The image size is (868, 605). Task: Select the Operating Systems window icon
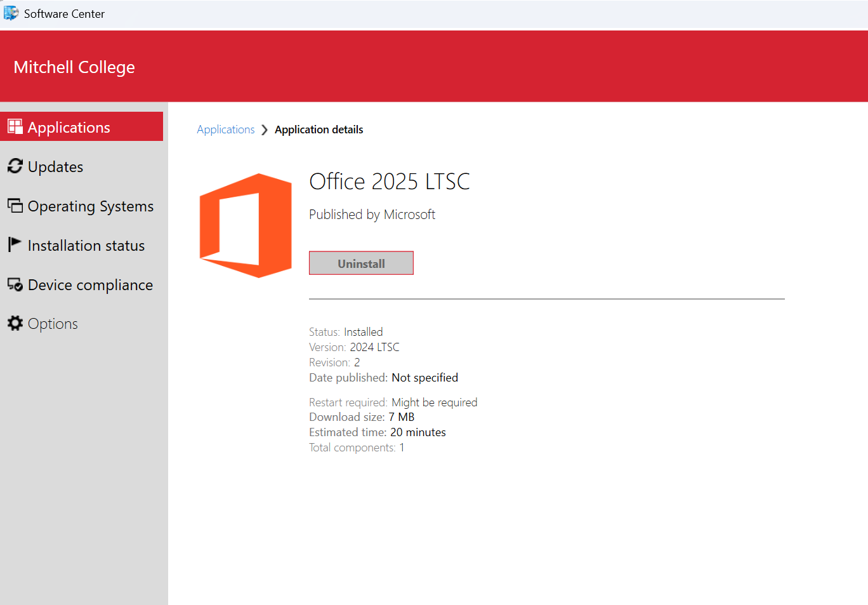click(15, 206)
